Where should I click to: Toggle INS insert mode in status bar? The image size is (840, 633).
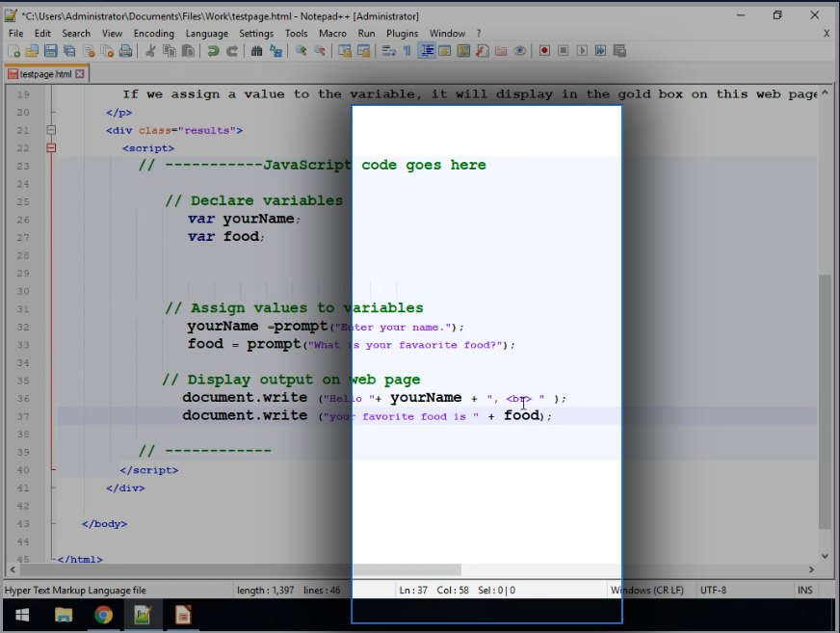[804, 590]
